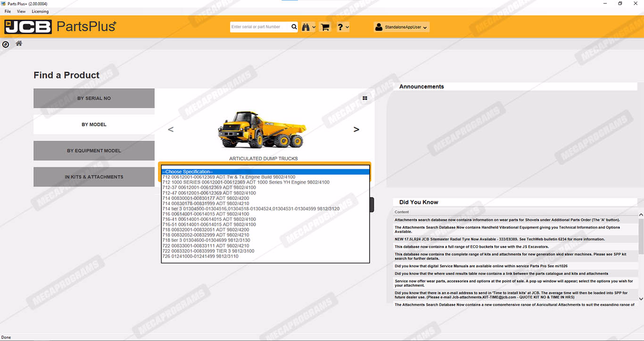Choose 712-37 00612001-00612369 ADT option
Screen dimensions: 644x341
pos(265,188)
